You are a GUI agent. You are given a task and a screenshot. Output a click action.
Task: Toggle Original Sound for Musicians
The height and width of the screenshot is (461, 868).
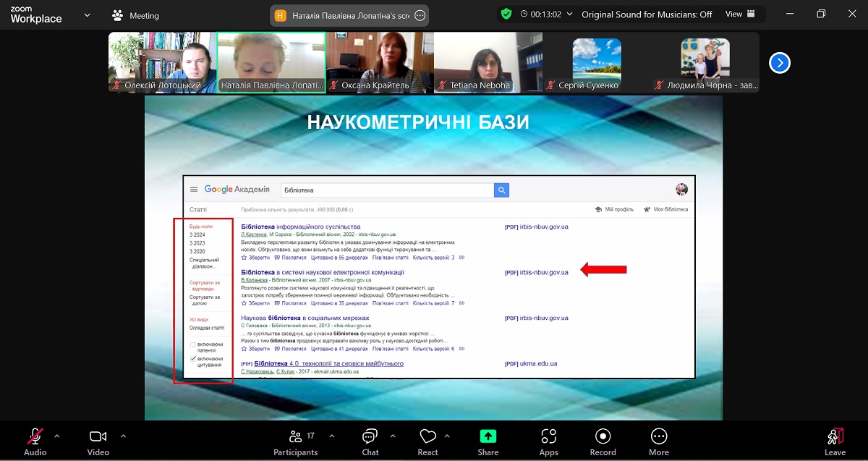[647, 14]
